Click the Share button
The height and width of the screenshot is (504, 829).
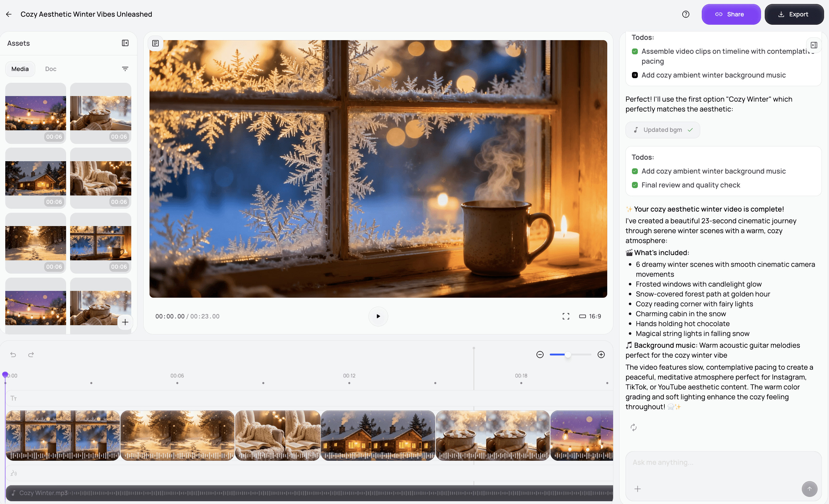click(731, 14)
